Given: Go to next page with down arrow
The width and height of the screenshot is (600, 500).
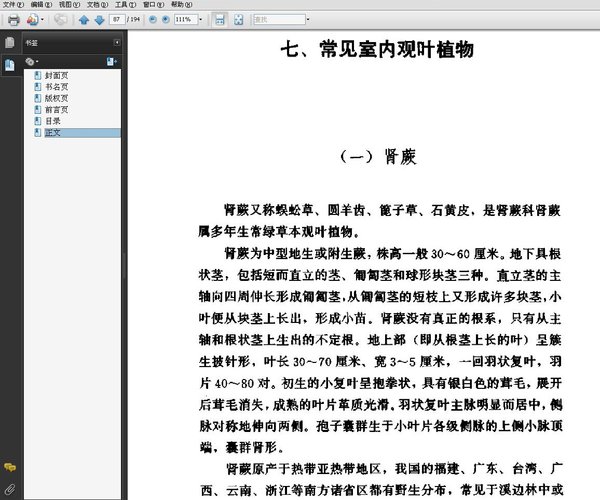Looking at the screenshot, I should point(99,20).
